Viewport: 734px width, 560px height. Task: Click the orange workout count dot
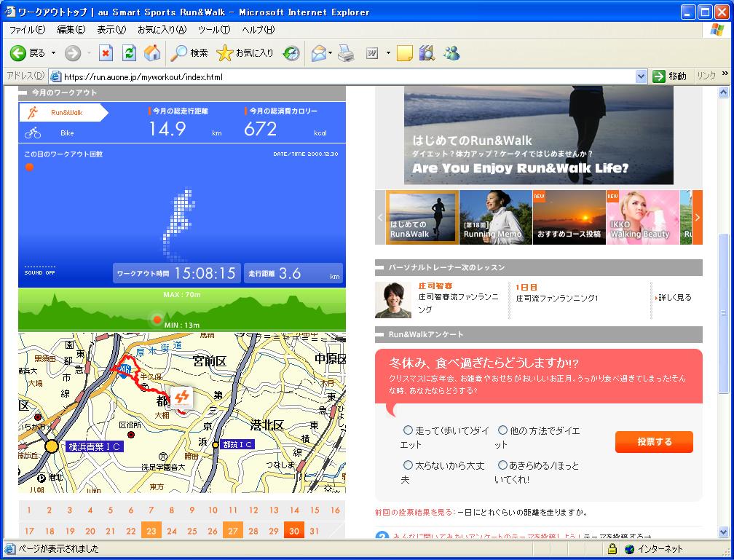(29, 167)
